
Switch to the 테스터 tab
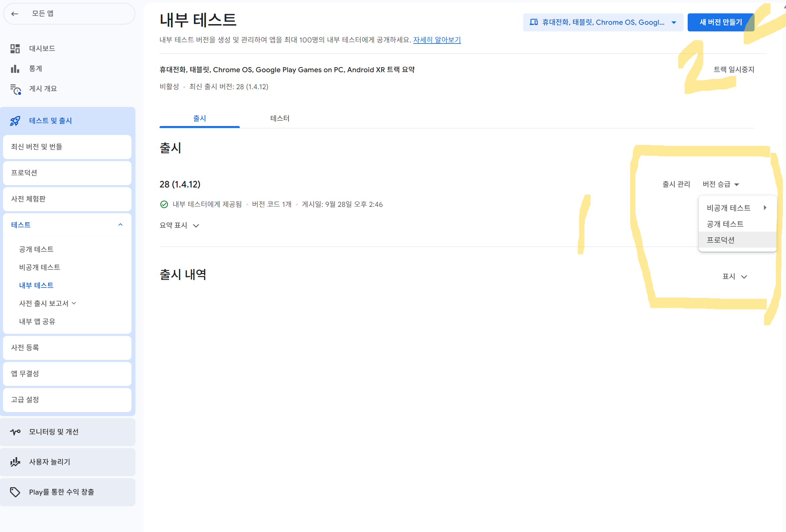click(x=280, y=118)
